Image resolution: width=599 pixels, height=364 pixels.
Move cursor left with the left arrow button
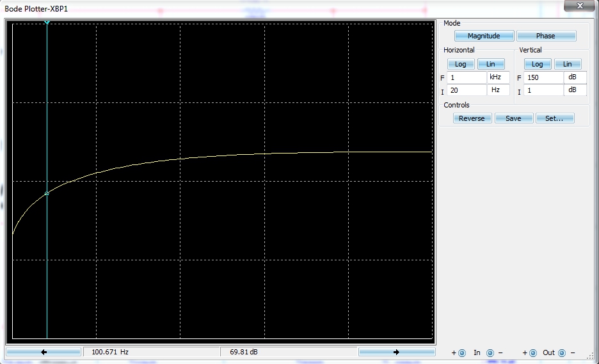[x=44, y=352]
